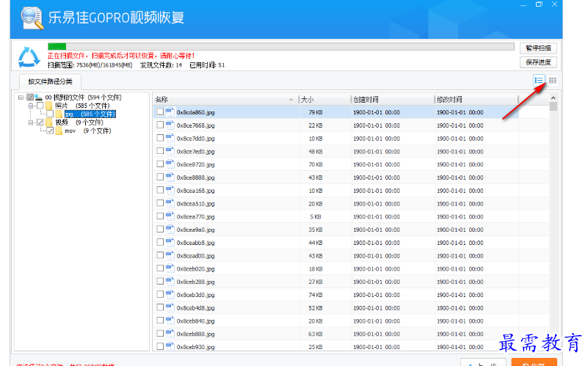Select file name 0x8ceb3d0.jpg
This screenshot has width=588, height=366.
195,295
